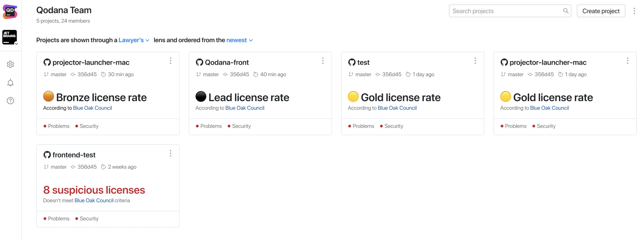The height and width of the screenshot is (241, 644).
Task: Select Security on test card
Action: [391, 126]
